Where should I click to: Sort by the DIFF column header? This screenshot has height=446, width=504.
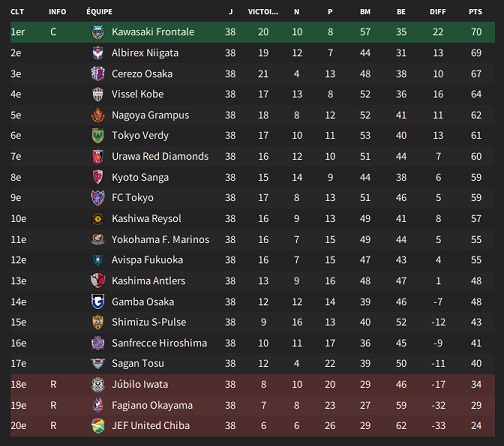point(437,12)
